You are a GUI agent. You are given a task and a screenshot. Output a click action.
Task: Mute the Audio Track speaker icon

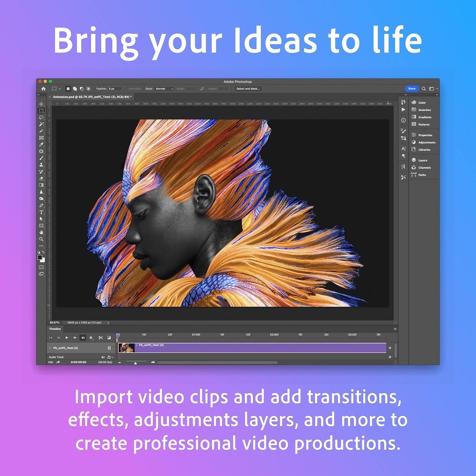103,357
